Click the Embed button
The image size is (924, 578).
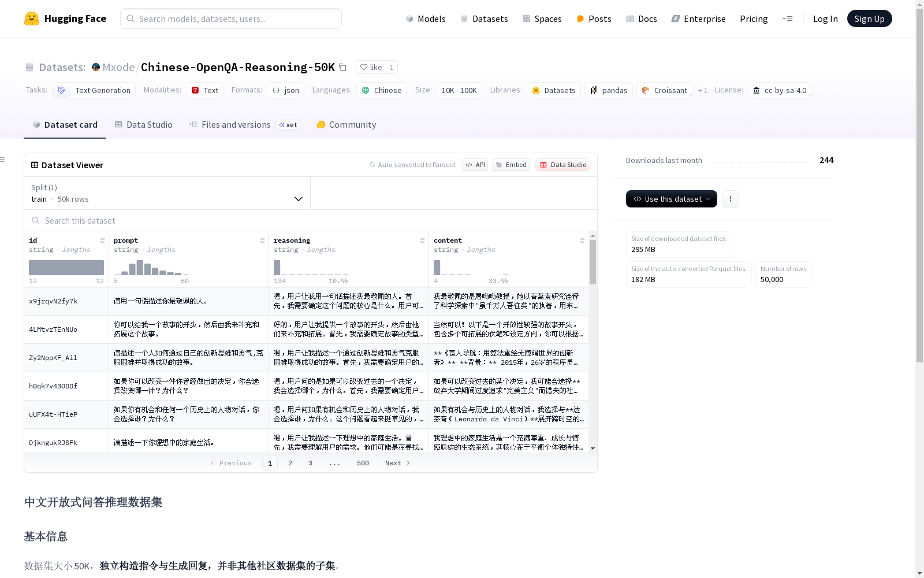pos(511,165)
